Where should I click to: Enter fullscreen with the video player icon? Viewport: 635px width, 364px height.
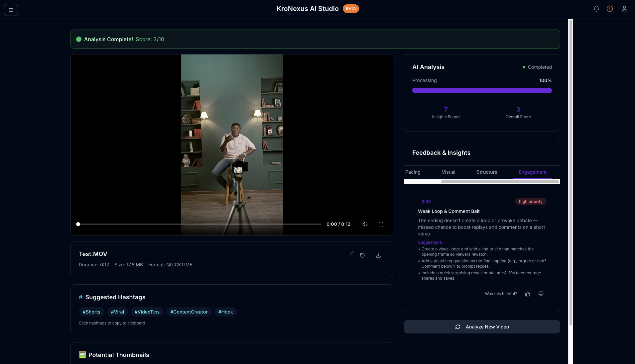381,224
